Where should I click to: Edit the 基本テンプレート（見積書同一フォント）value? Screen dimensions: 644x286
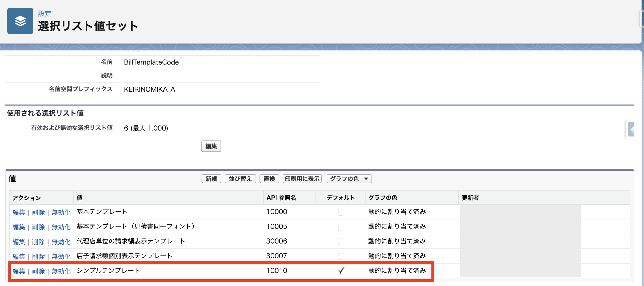tap(19, 227)
